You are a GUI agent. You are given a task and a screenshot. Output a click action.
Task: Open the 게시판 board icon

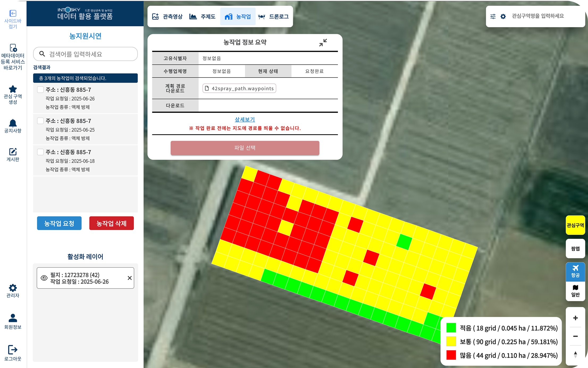point(13,152)
